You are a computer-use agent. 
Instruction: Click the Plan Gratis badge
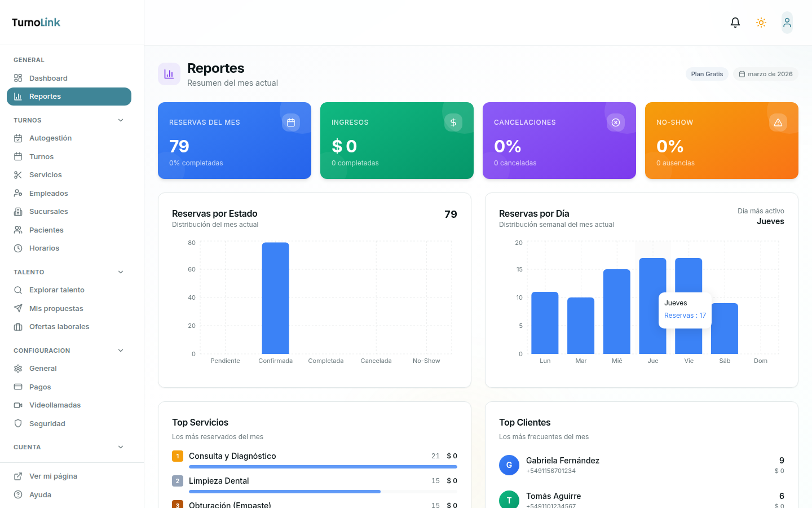707,74
